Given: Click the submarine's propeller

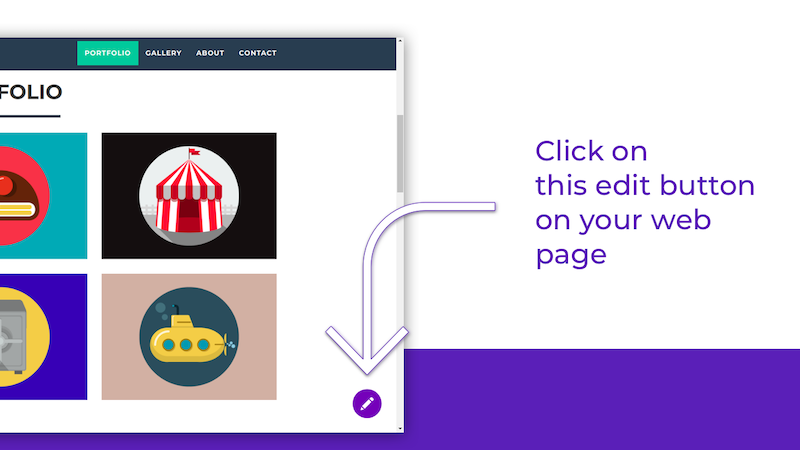Looking at the screenshot, I should 228,344.
